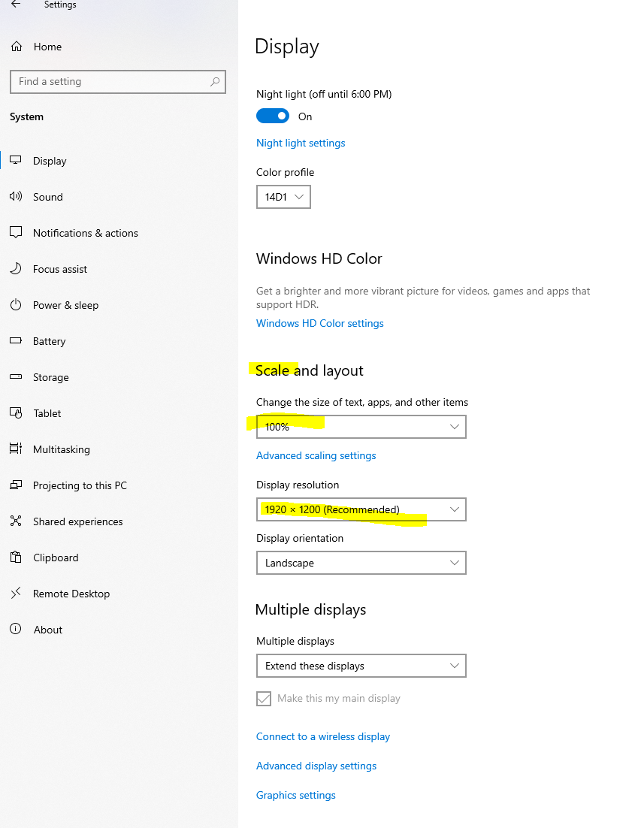Click the Projecting to this PC icon

pyautogui.click(x=16, y=485)
